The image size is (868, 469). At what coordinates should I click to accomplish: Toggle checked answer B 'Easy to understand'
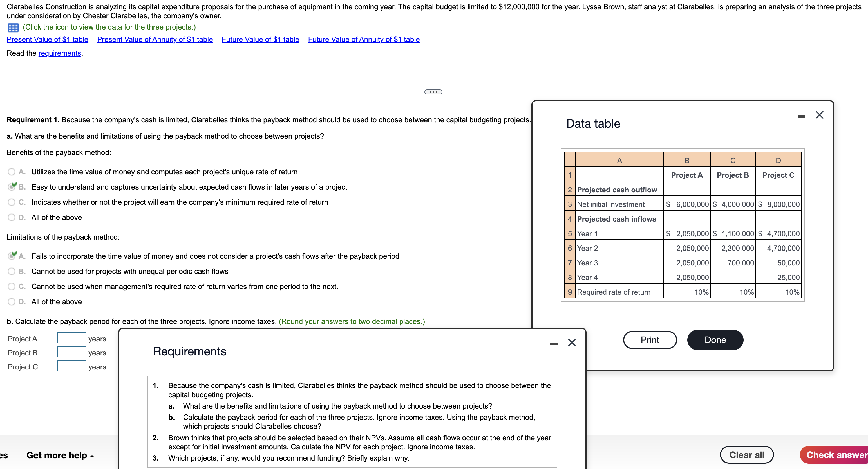[x=12, y=186]
